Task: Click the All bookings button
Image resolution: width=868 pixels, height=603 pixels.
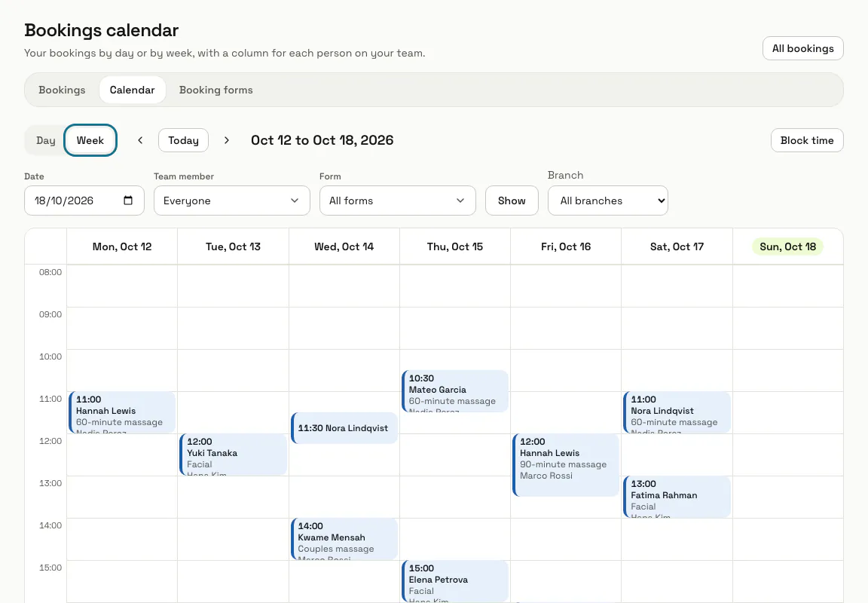Action: pyautogui.click(x=802, y=48)
